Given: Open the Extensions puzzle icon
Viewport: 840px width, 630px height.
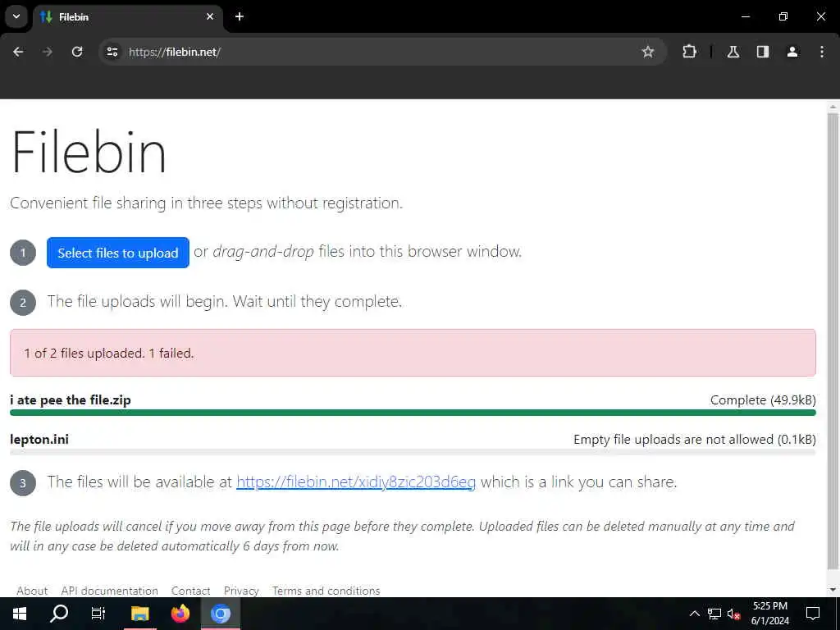Looking at the screenshot, I should point(689,52).
